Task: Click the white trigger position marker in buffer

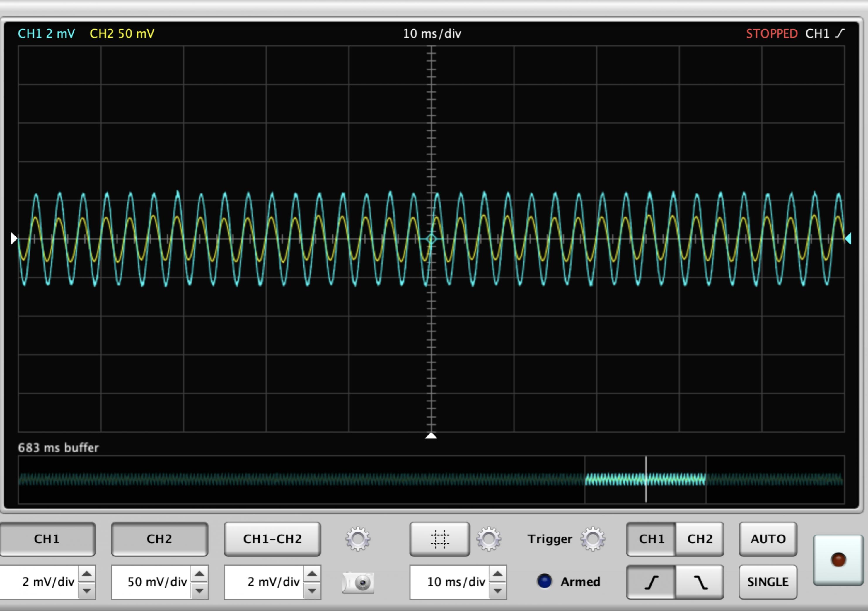Action: [646, 479]
